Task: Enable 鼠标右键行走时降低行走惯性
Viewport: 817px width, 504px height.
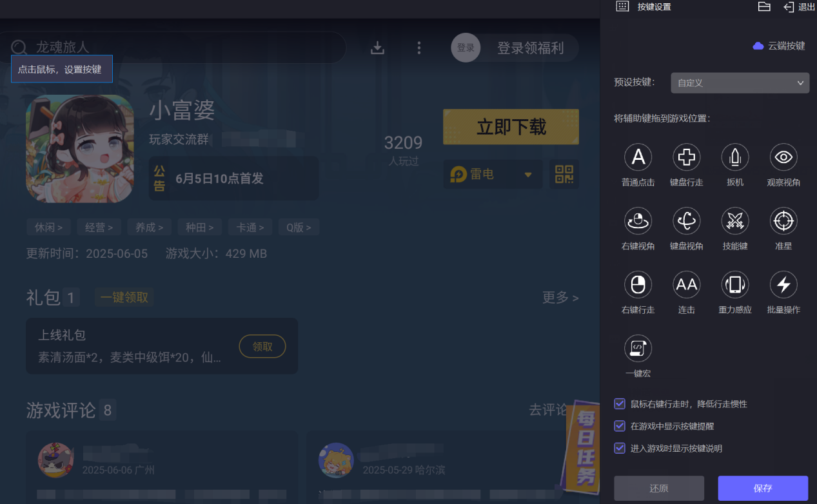Action: coord(619,403)
